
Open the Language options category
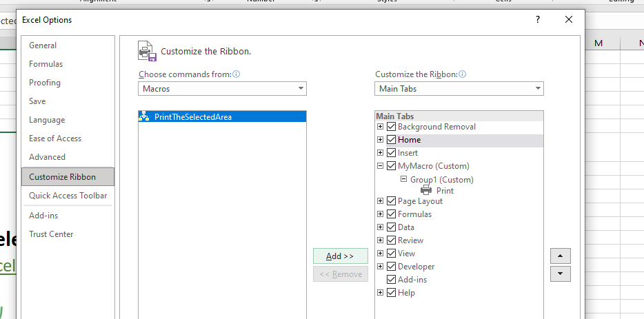point(68,120)
